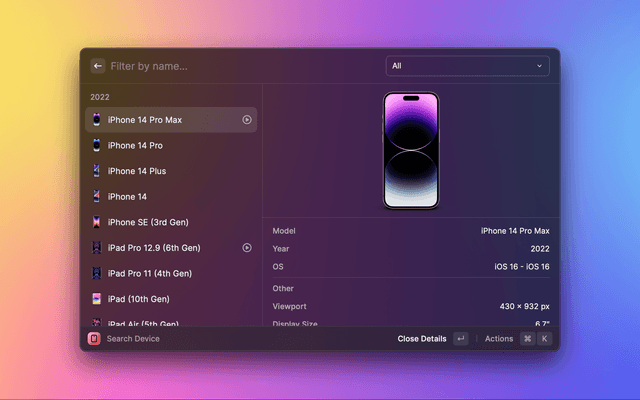Open the All filter dropdown

pyautogui.click(x=467, y=66)
